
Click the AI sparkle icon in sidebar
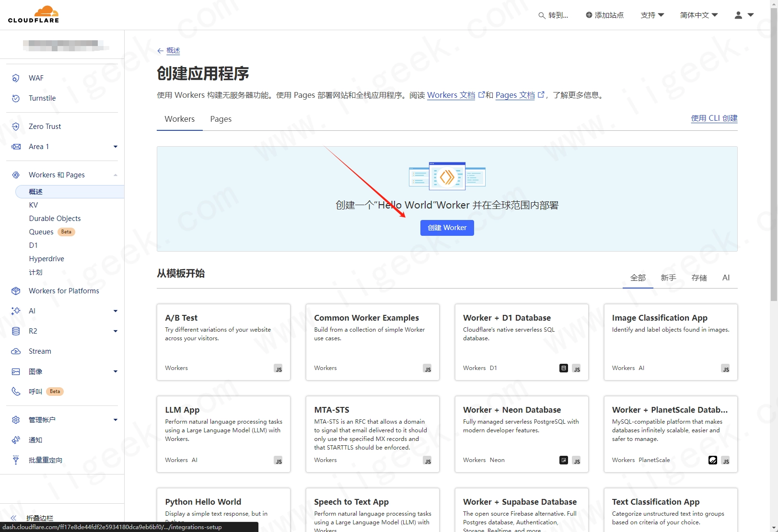pyautogui.click(x=16, y=311)
